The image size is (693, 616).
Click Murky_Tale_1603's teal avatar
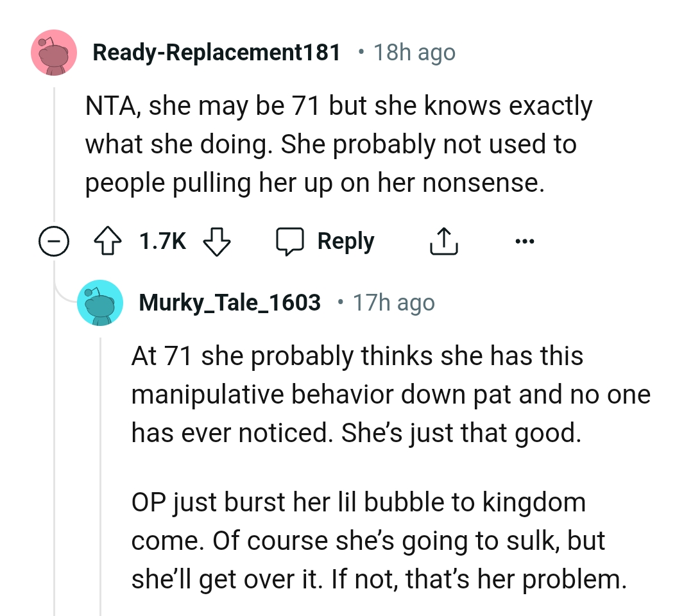tap(101, 303)
